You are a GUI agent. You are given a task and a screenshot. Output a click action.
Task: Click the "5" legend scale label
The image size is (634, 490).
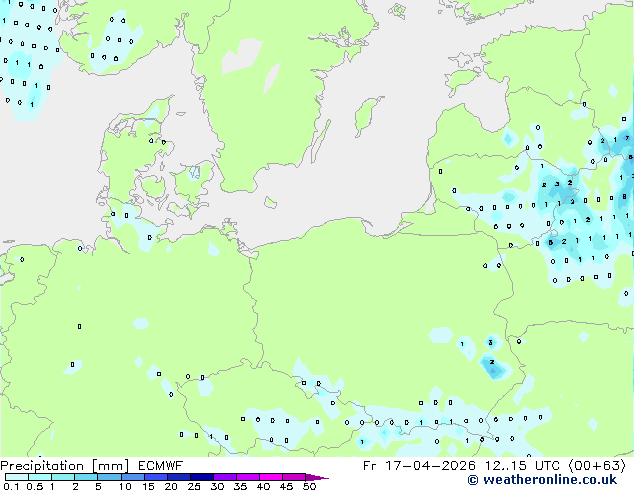coord(98,486)
